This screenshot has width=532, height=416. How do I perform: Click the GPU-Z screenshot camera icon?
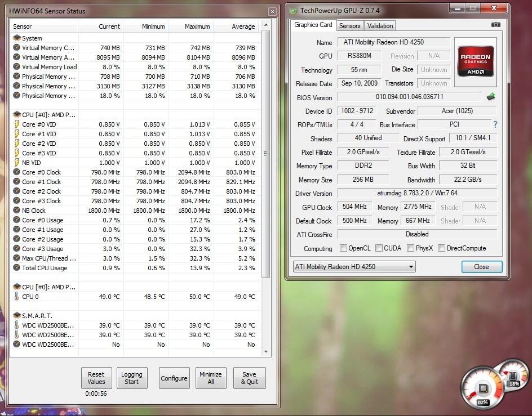(496, 25)
